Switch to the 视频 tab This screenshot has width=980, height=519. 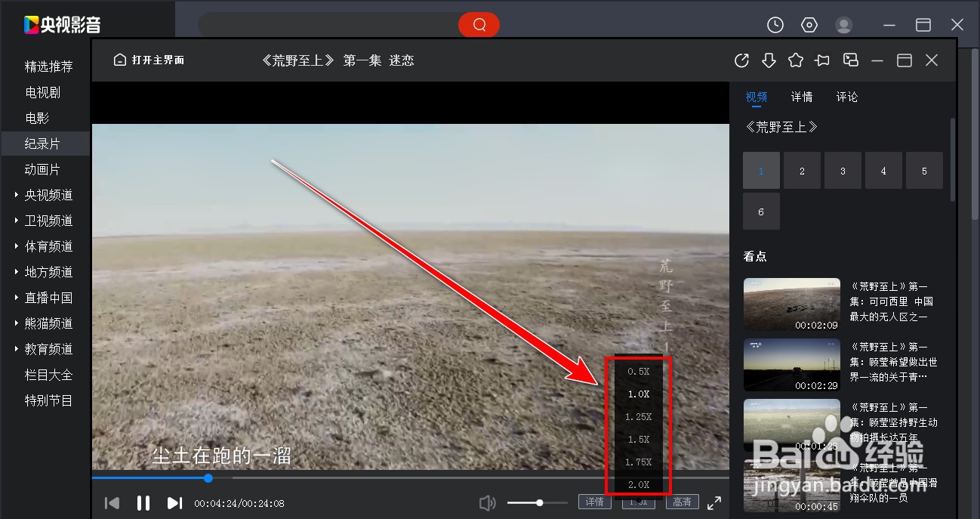[756, 97]
